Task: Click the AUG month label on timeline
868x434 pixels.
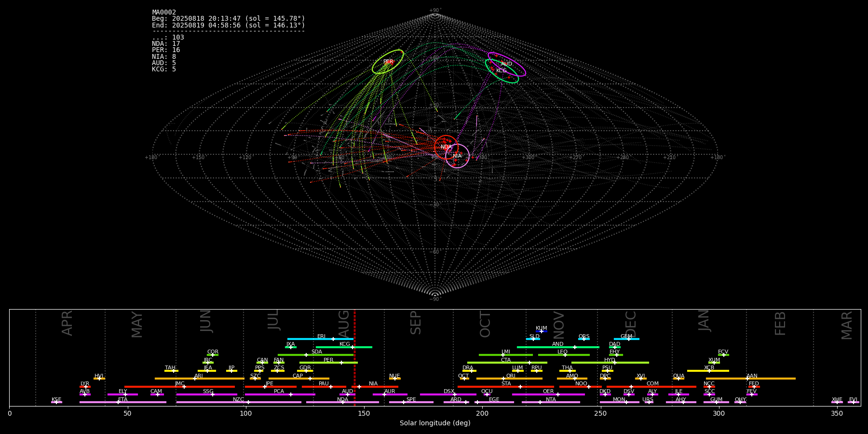Action: pyautogui.click(x=344, y=324)
